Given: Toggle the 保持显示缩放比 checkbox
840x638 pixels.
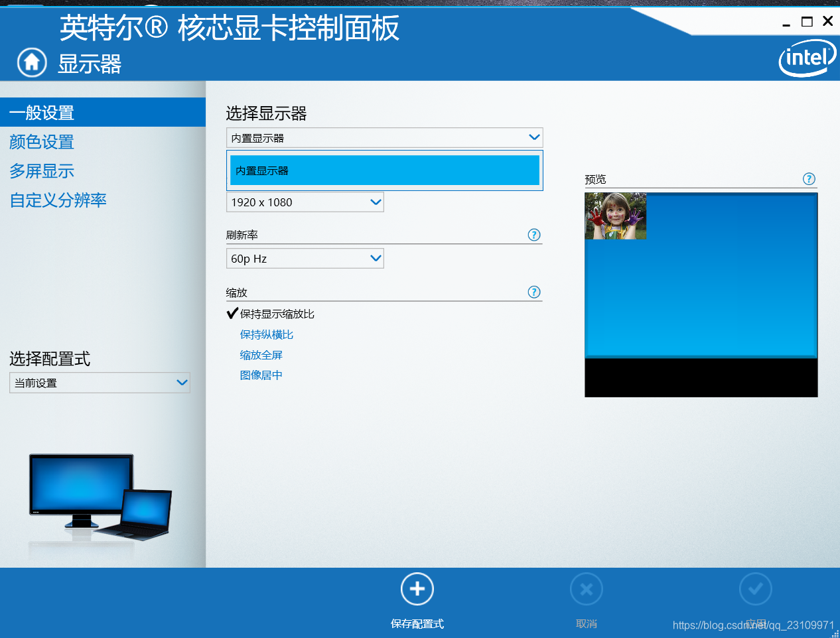Looking at the screenshot, I should click(232, 314).
